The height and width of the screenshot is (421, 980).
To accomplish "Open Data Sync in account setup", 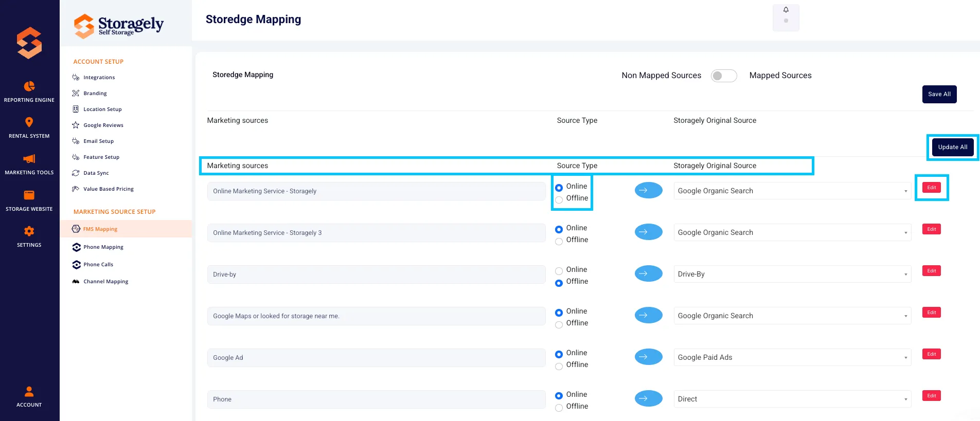I will 96,173.
